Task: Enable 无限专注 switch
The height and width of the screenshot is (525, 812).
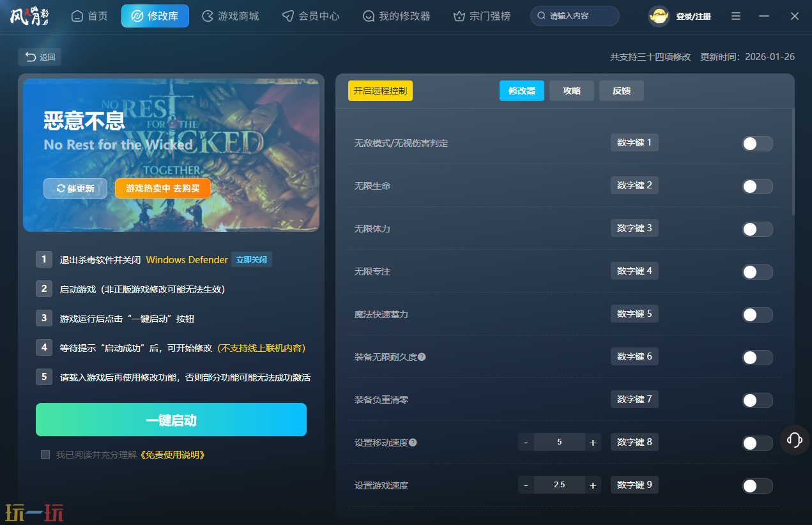Action: [758, 272]
